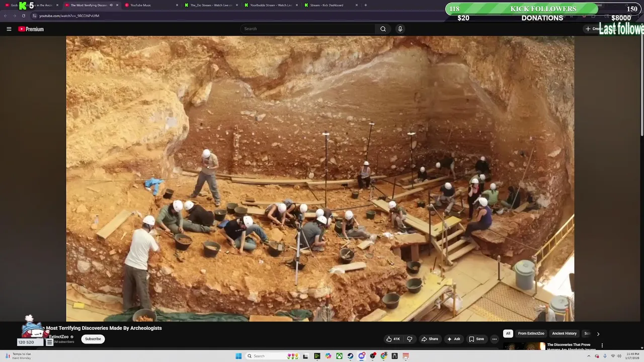Start voice search with the microphone icon
The image size is (644, 362).
[x=400, y=29]
